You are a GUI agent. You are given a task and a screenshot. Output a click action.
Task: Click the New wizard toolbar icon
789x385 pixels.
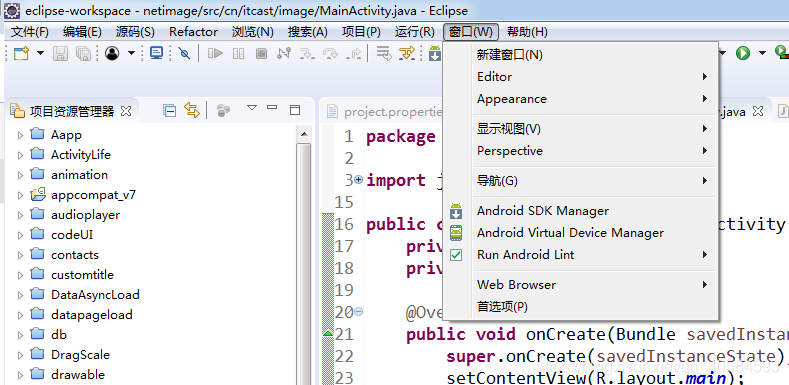[21, 53]
